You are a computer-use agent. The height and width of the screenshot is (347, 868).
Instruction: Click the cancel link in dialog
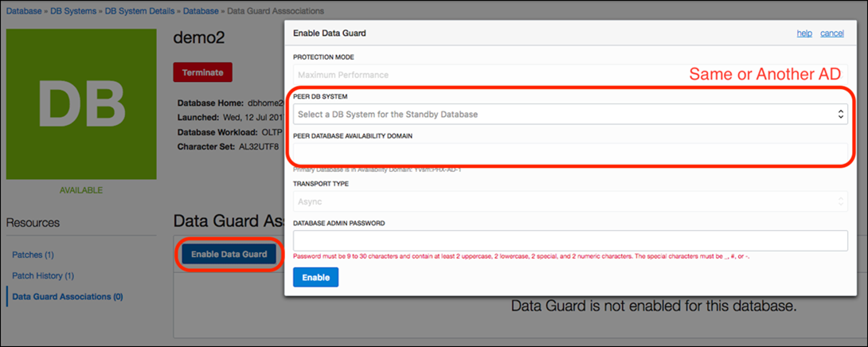pos(831,33)
